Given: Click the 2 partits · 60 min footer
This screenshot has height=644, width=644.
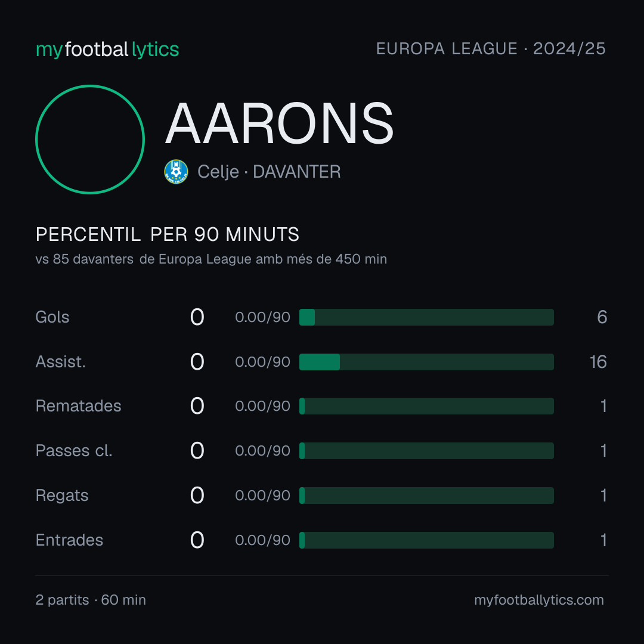Looking at the screenshot, I should click(x=91, y=600).
